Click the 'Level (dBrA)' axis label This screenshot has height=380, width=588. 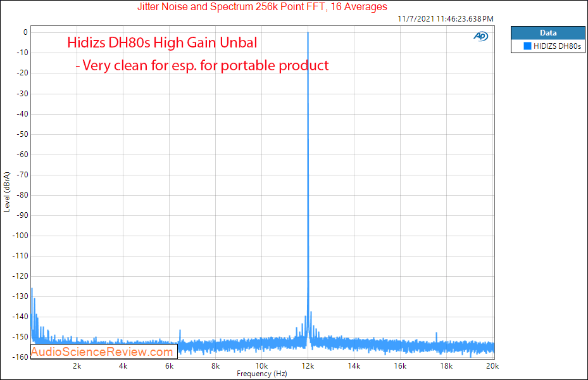7,192
